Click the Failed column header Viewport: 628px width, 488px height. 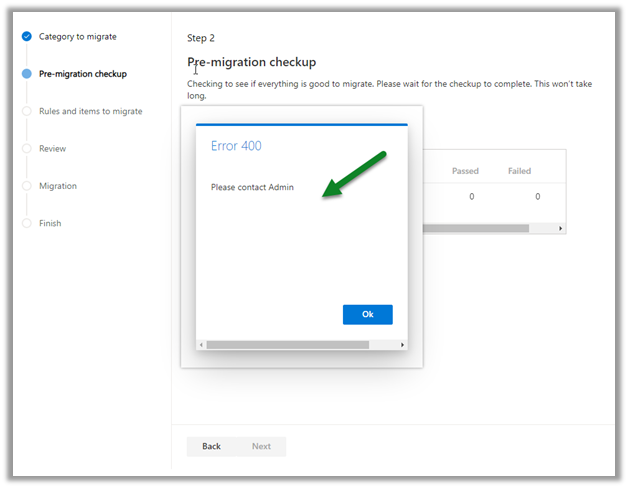(x=519, y=171)
